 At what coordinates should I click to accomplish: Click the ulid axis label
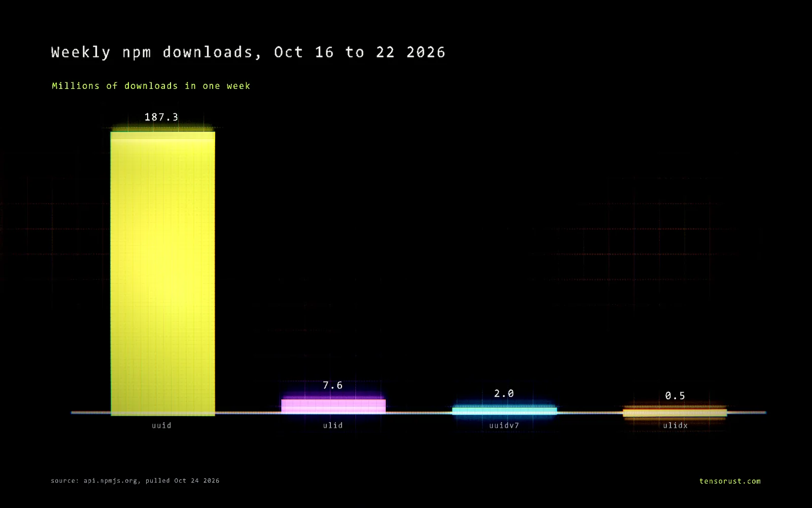pos(333,426)
